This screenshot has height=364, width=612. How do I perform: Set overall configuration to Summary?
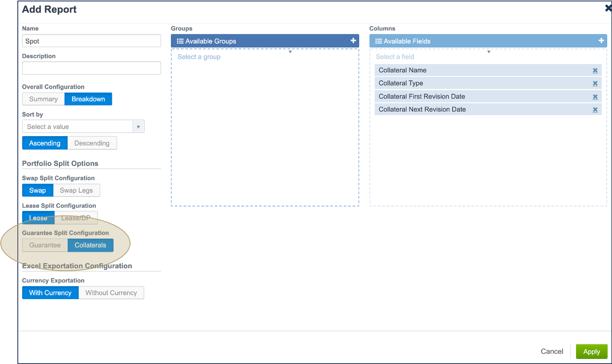pos(44,99)
